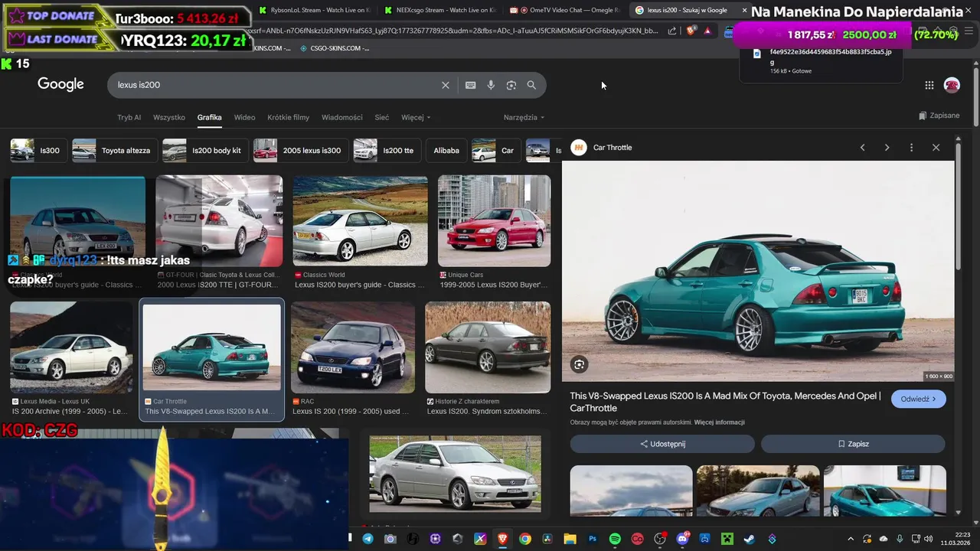The image size is (980, 551).
Task: Open Steam from the taskbar
Action: point(750,539)
